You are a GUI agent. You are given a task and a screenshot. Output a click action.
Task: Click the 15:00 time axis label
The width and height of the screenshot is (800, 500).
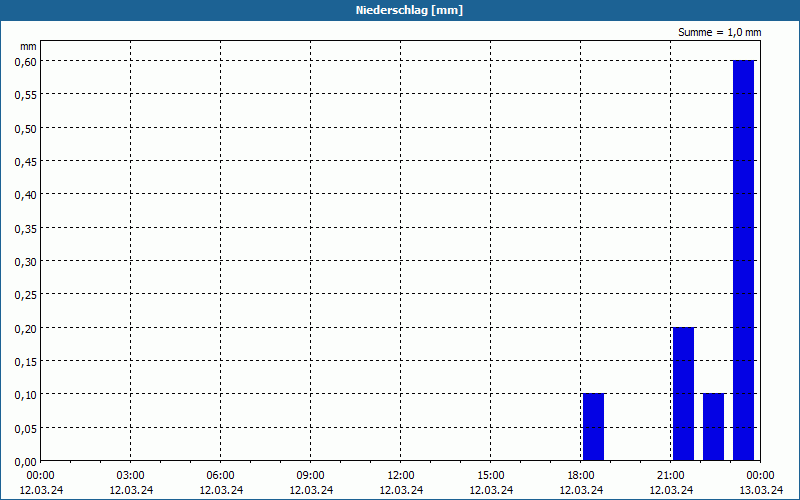(491, 476)
